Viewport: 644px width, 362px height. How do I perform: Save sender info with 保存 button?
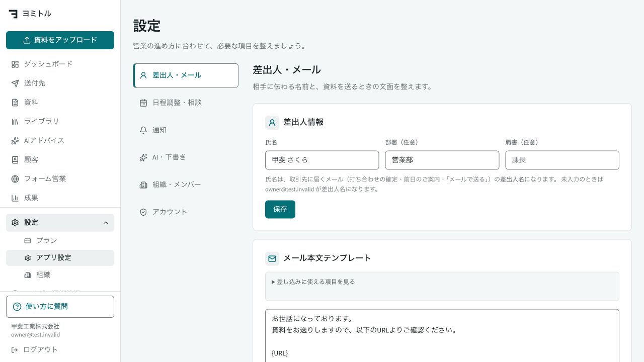(x=280, y=210)
